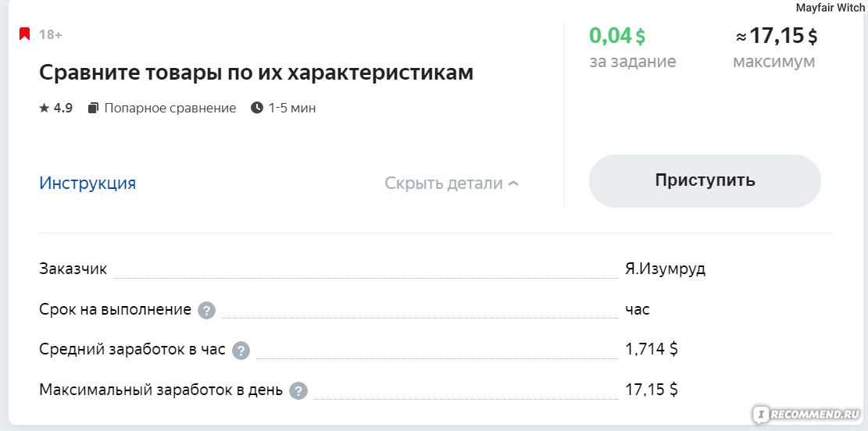Click the iRecommend.ru watermark logo

click(805, 414)
